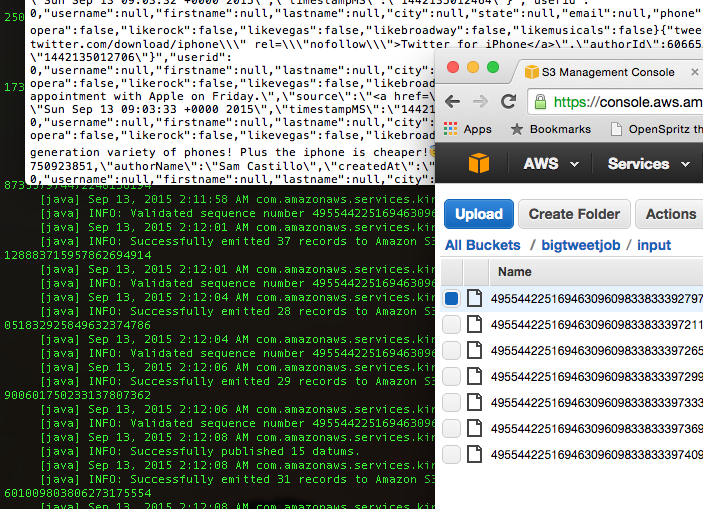
Task: Open the bigtweetjob bucket breadcrumb
Action: (x=581, y=245)
